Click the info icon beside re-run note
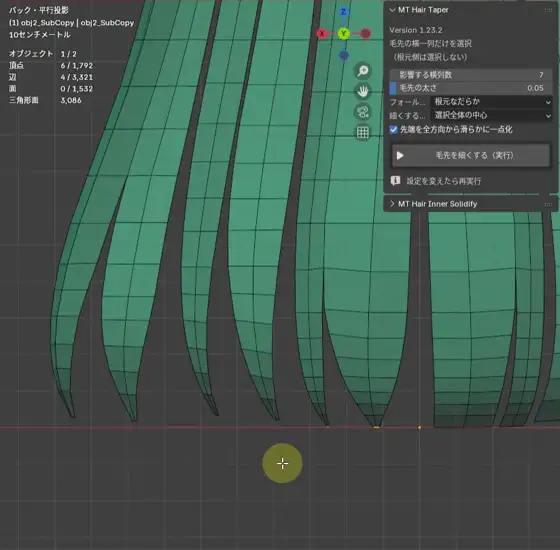This screenshot has width=560, height=550. [x=395, y=181]
